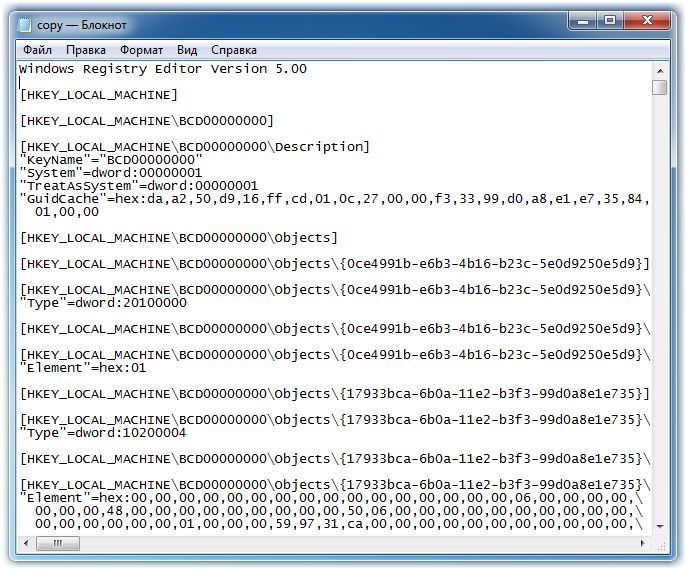Click the window resize grip corner

point(661,546)
